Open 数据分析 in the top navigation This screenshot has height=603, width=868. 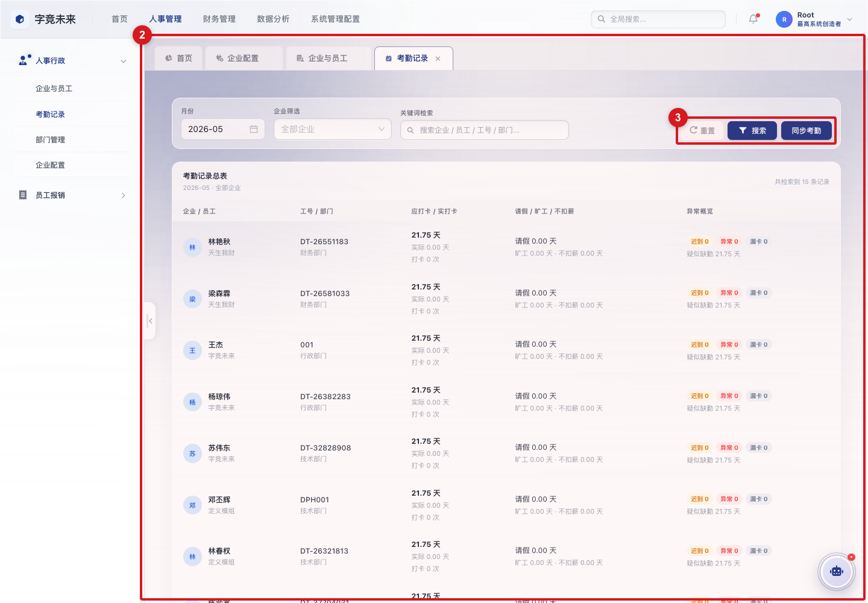point(273,19)
